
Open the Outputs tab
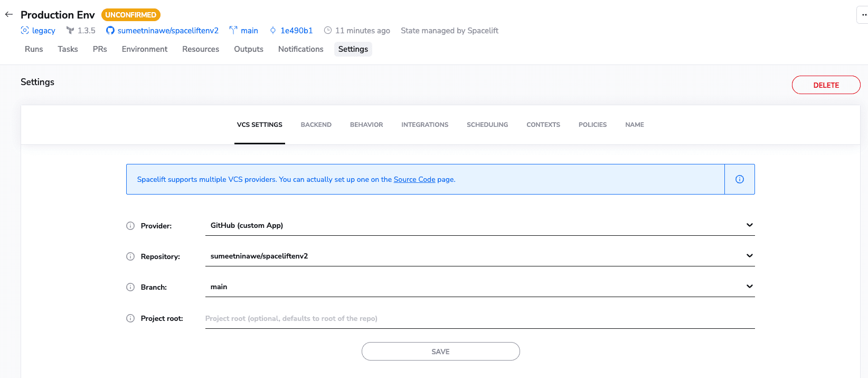click(x=249, y=49)
